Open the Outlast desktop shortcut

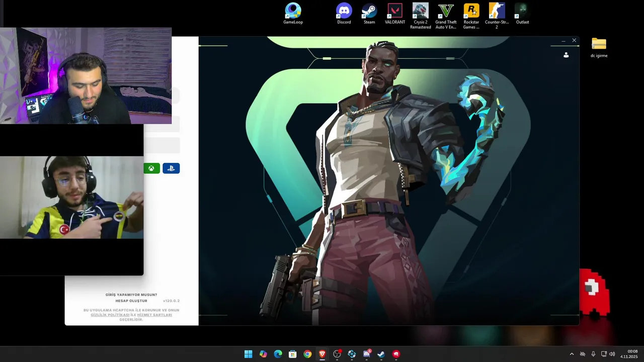(522, 14)
